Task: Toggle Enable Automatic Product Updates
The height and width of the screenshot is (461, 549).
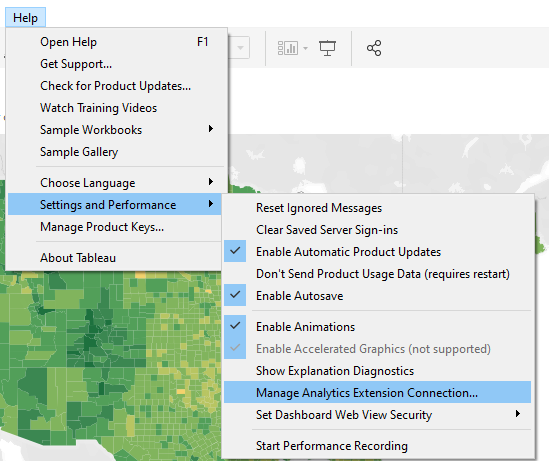Action: pos(377,252)
